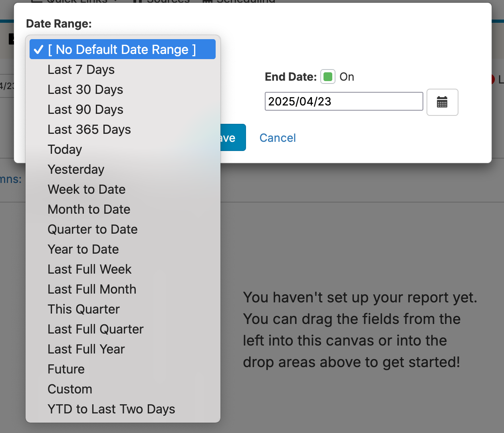
Task: Select Year to Date option
Action: (83, 249)
